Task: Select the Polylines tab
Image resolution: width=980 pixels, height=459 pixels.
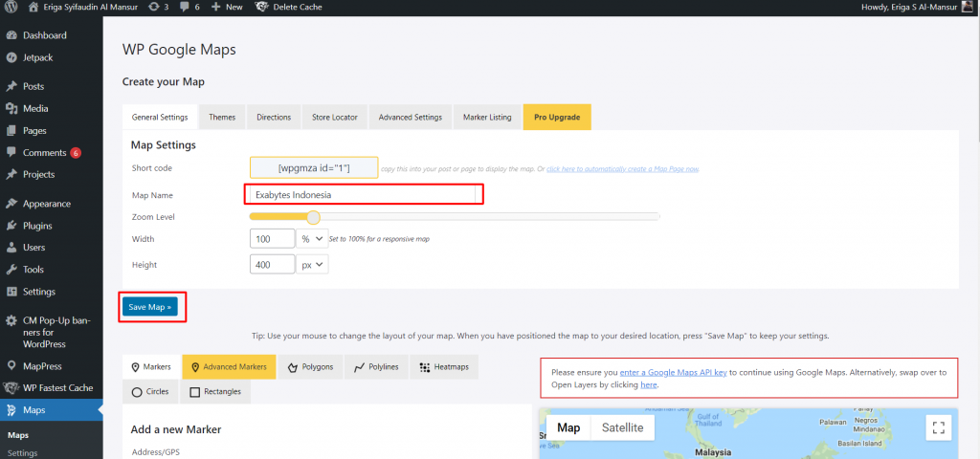Action: point(376,367)
